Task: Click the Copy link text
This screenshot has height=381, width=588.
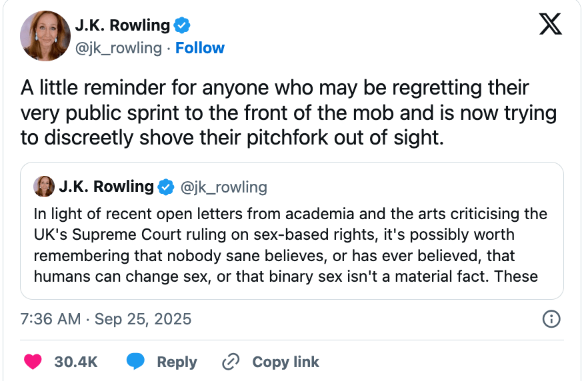Action: (x=285, y=362)
